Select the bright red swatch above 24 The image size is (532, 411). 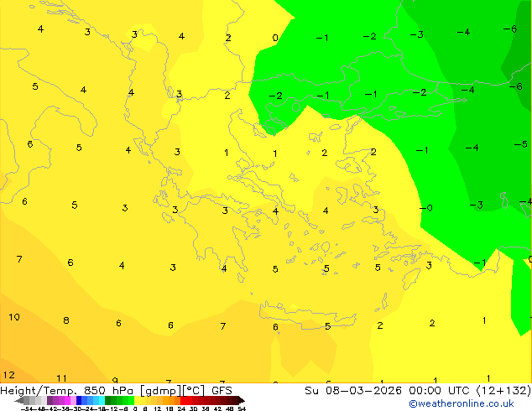(x=183, y=400)
